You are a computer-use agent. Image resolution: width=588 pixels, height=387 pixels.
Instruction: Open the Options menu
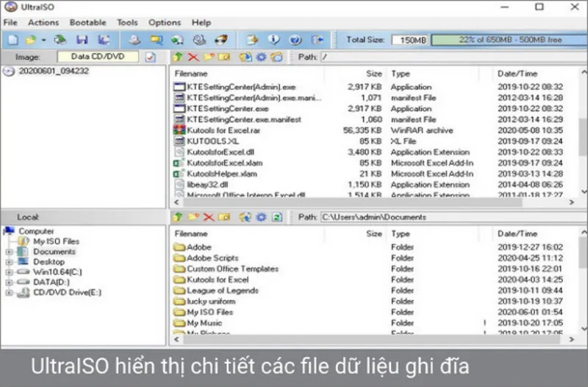coord(165,23)
